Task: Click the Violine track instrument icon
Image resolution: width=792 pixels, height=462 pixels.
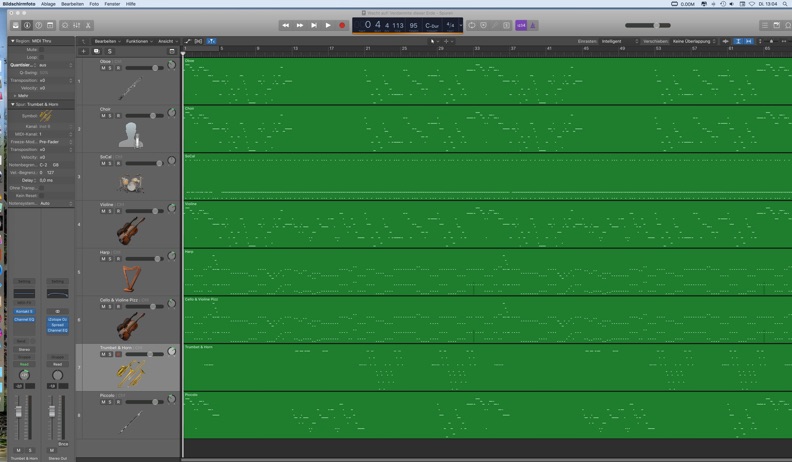Action: pos(131,230)
